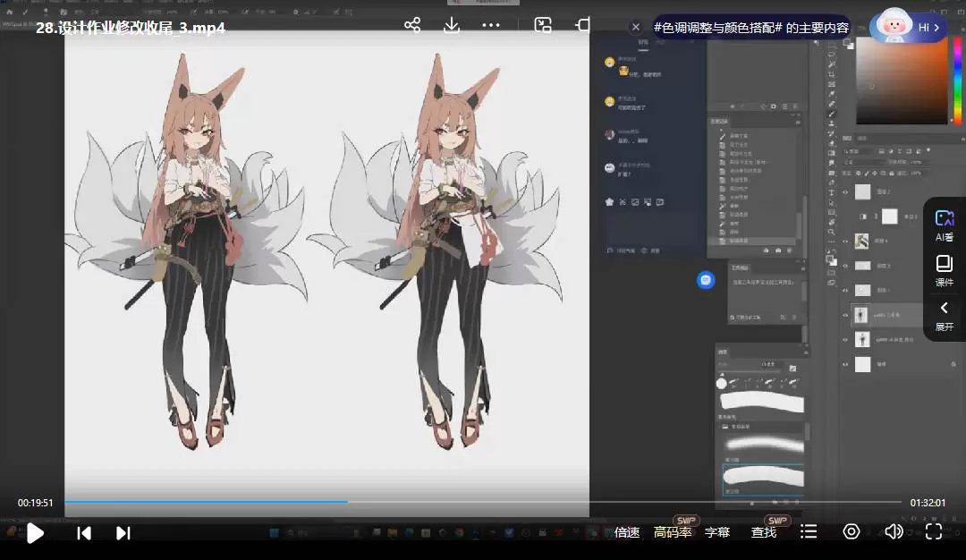Image resolution: width=966 pixels, height=560 pixels.
Task: Download the video with the download icon
Action: [x=452, y=25]
